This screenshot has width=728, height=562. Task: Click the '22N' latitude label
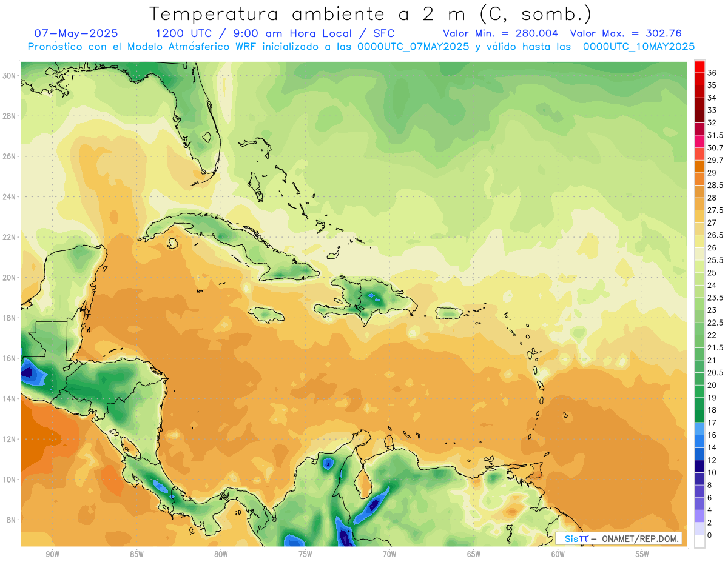click(x=10, y=237)
